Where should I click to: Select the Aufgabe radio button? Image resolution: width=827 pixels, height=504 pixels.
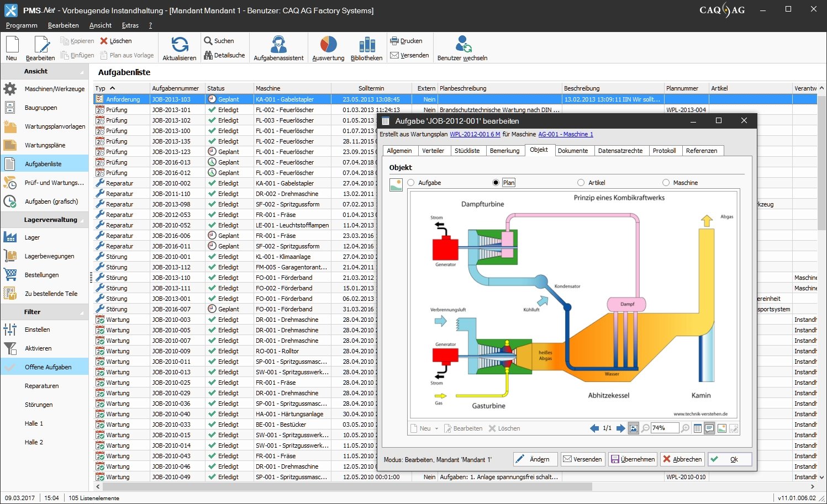(411, 183)
